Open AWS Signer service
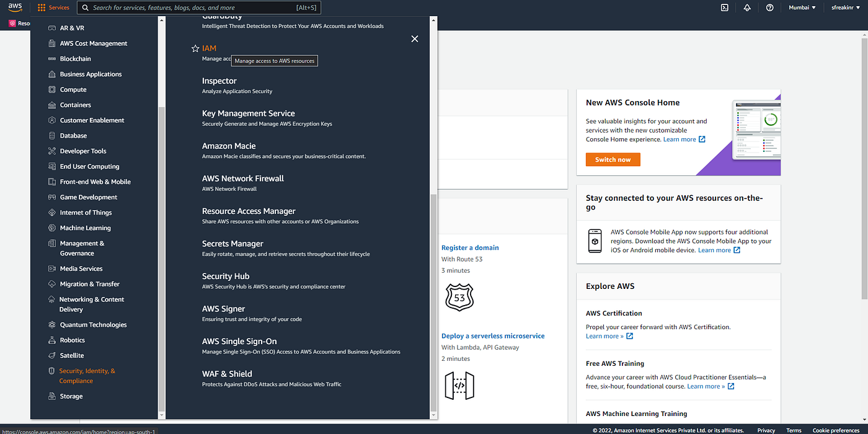 [x=223, y=309]
